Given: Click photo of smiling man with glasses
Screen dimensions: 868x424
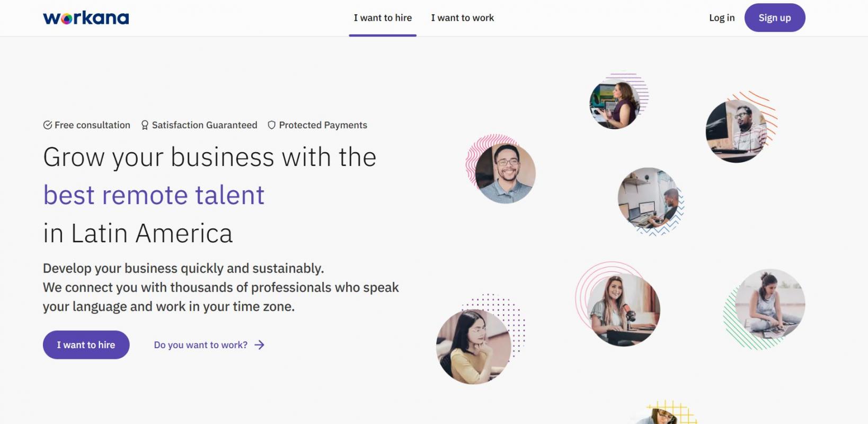Looking at the screenshot, I should (505, 173).
